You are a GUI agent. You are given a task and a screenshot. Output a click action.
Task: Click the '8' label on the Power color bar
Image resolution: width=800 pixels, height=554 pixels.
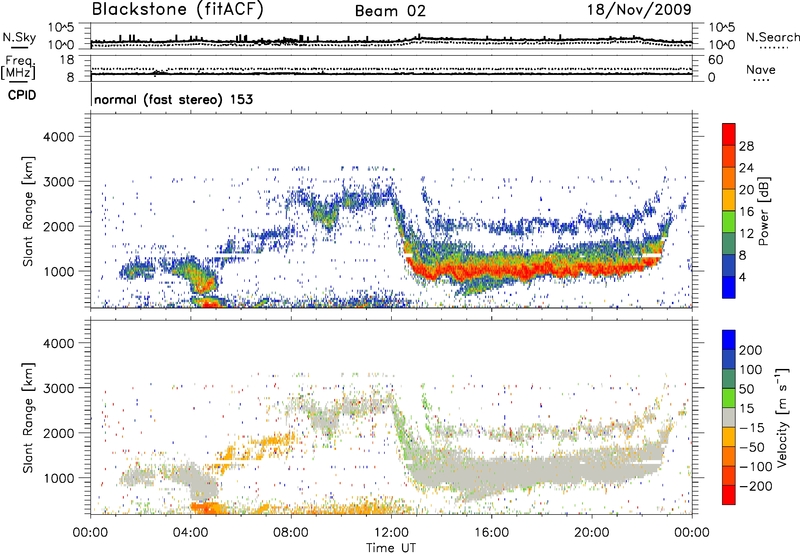pos(742,256)
